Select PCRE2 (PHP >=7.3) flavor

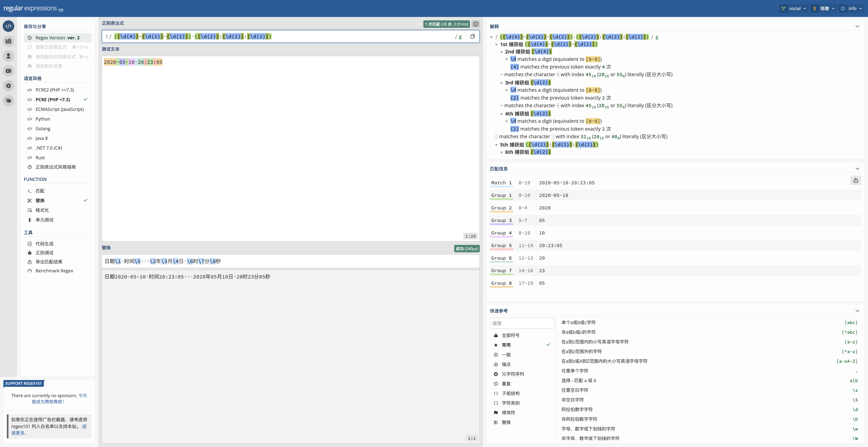click(x=58, y=90)
